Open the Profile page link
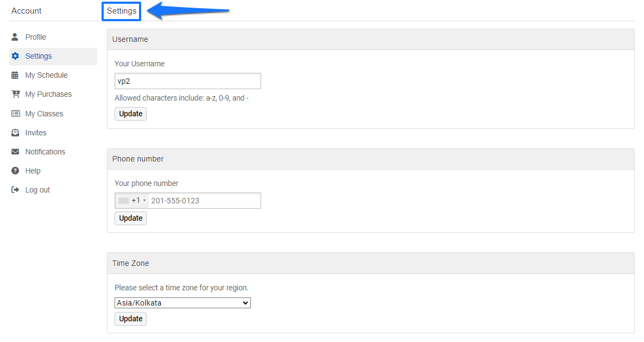 point(36,37)
